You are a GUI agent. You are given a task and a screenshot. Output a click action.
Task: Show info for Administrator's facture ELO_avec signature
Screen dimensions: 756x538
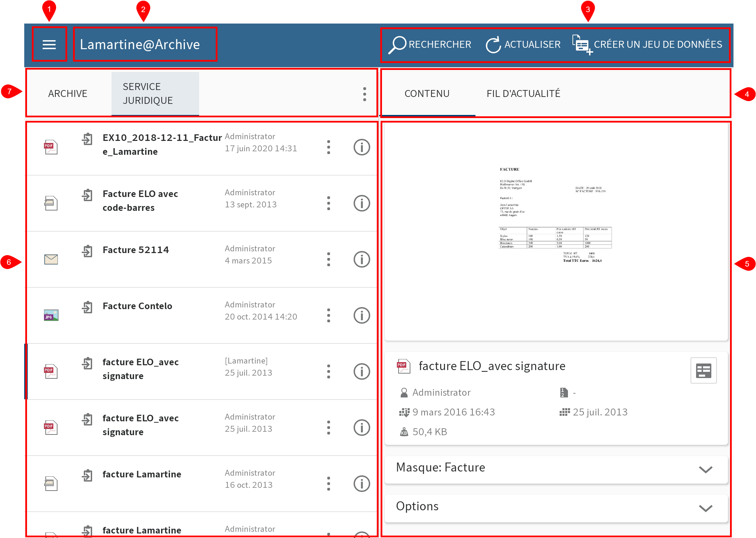pyautogui.click(x=362, y=428)
